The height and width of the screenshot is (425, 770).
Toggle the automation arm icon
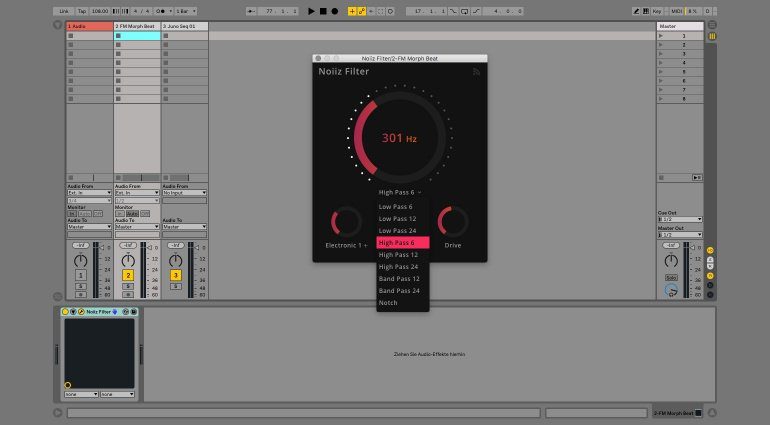pos(361,11)
